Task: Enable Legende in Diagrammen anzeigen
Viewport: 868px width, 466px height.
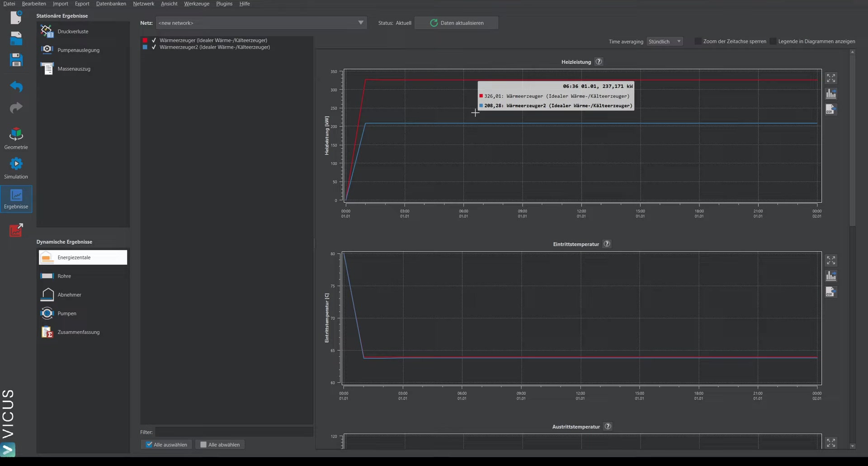Action: (x=773, y=41)
